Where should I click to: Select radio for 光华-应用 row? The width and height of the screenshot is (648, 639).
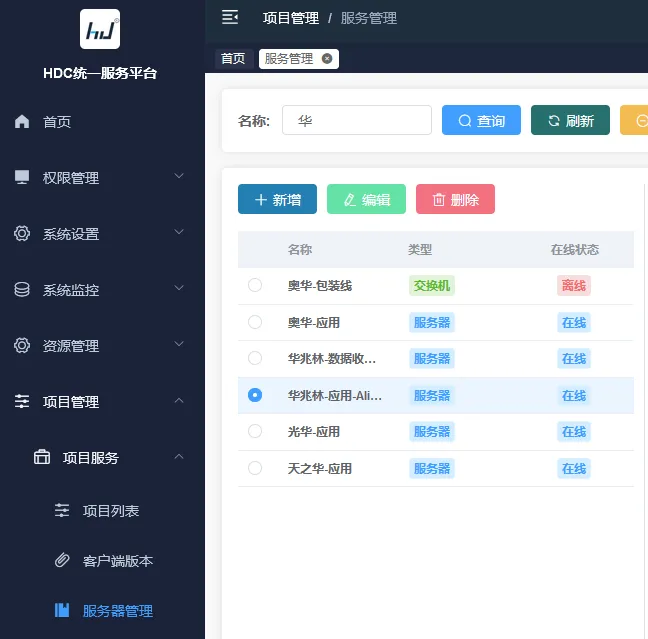(x=255, y=431)
